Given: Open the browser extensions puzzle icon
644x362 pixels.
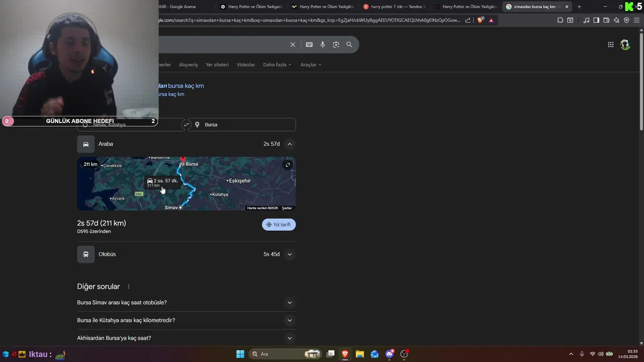Looking at the screenshot, I should coord(560,20).
